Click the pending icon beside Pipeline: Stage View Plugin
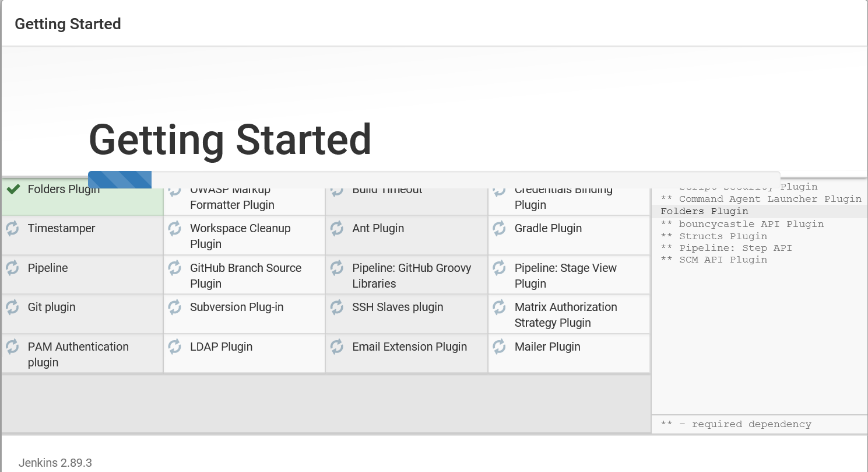 (x=500, y=268)
